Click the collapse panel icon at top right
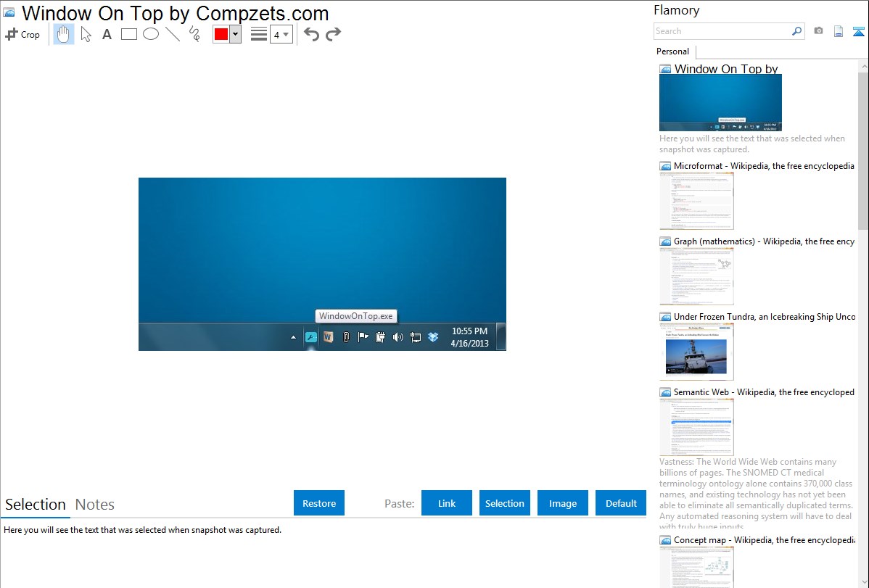Viewport: 869px width, 588px height. coord(858,31)
